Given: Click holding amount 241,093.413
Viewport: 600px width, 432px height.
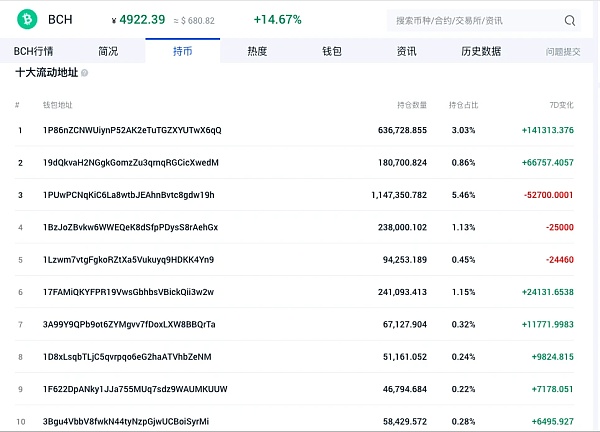Looking at the screenshot, I should point(402,292).
